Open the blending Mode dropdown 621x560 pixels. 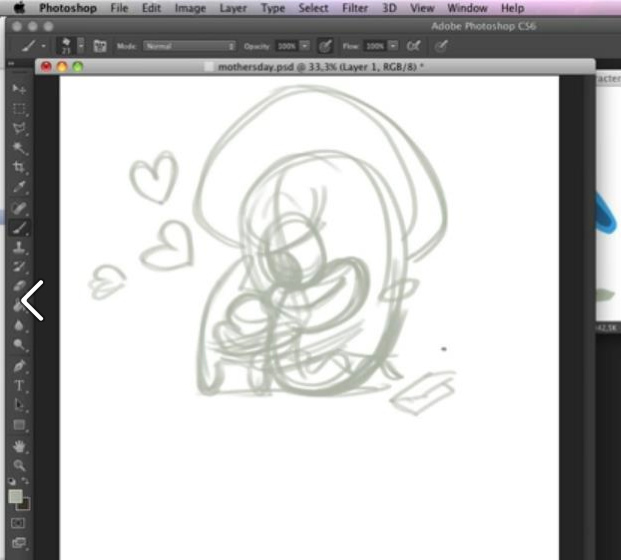[189, 46]
